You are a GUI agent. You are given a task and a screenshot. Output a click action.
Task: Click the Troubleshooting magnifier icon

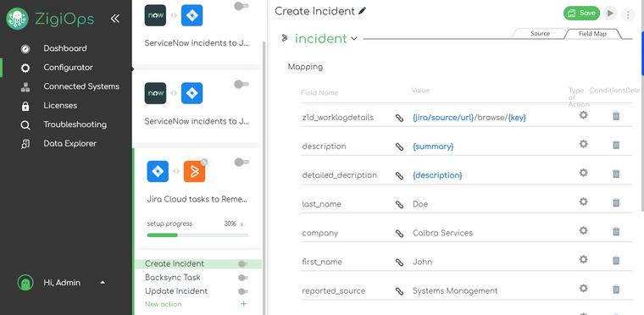pyautogui.click(x=25, y=124)
